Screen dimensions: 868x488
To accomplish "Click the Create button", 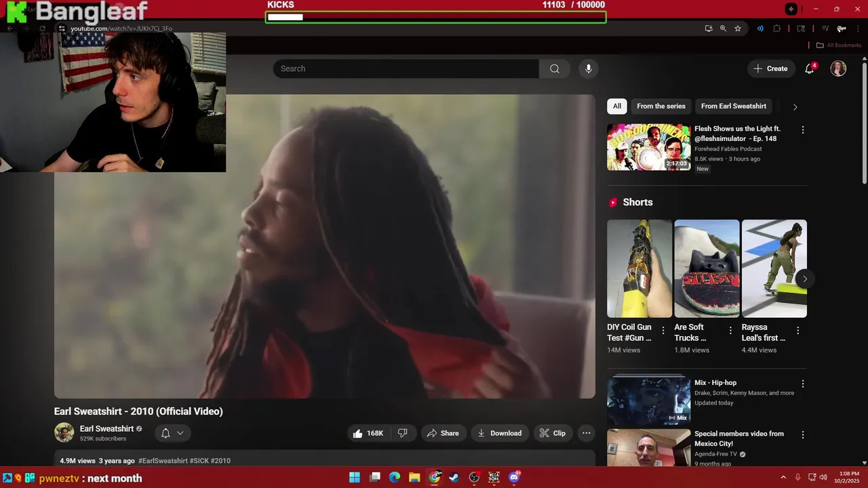I will click(x=771, y=68).
